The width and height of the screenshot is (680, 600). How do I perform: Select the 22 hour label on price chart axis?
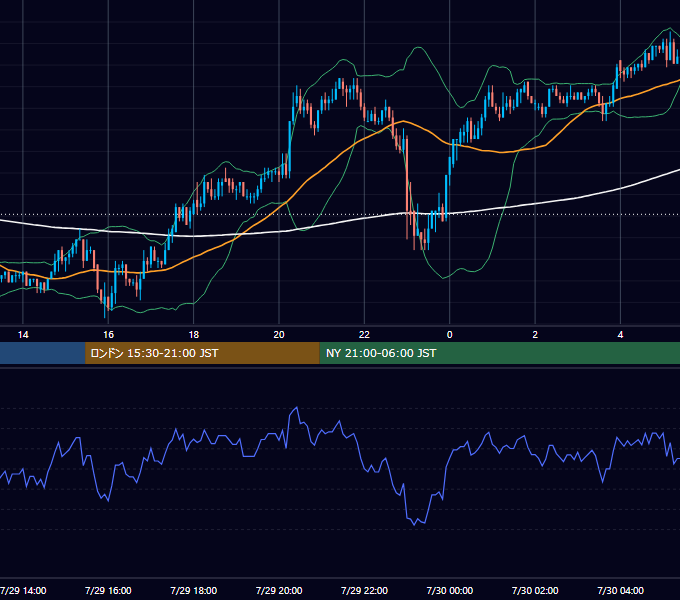tap(364, 334)
